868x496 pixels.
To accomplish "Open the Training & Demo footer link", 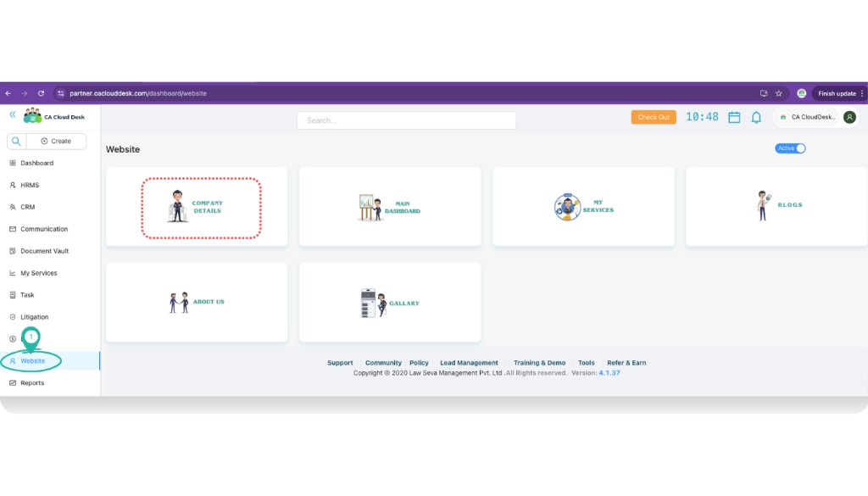I will pos(539,363).
